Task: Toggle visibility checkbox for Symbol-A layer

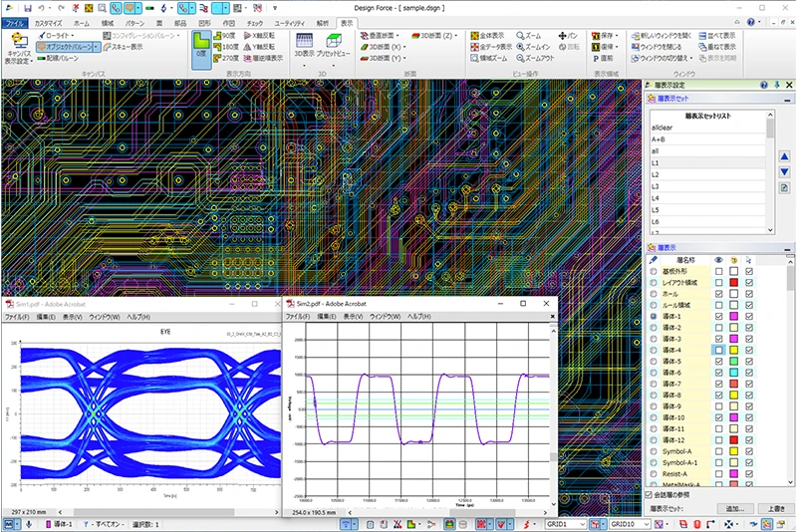Action: pyautogui.click(x=718, y=451)
